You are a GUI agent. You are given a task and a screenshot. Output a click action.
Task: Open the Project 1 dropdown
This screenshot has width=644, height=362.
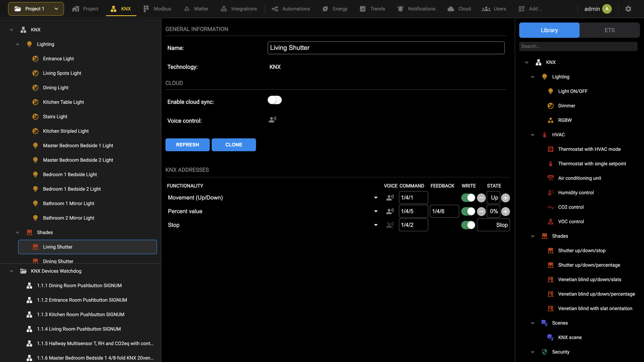(36, 9)
